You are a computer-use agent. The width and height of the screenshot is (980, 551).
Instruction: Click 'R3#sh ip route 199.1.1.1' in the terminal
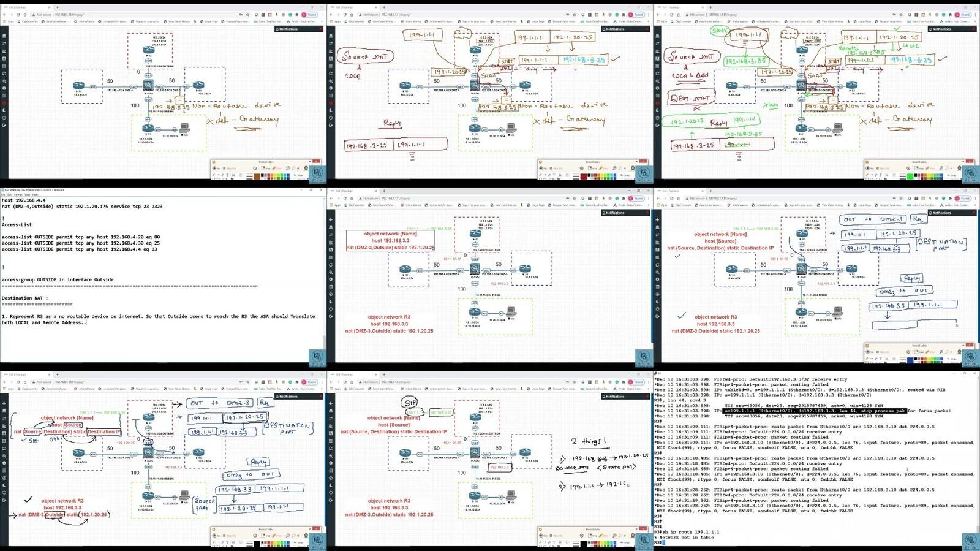(687, 532)
